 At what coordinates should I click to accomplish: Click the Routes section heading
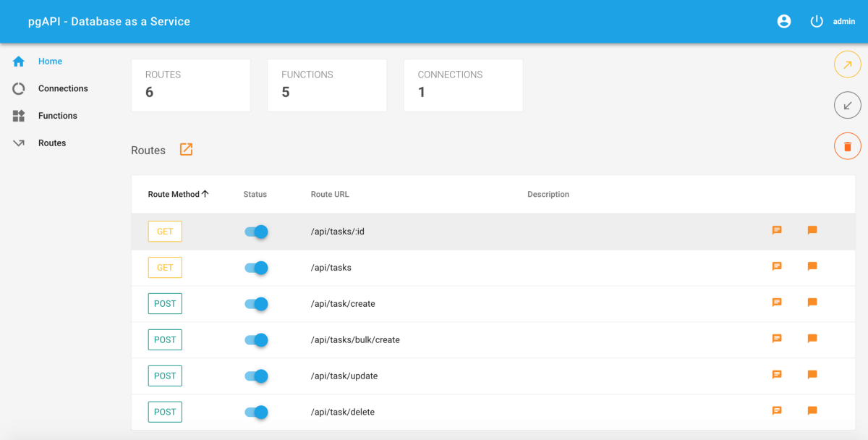(148, 151)
